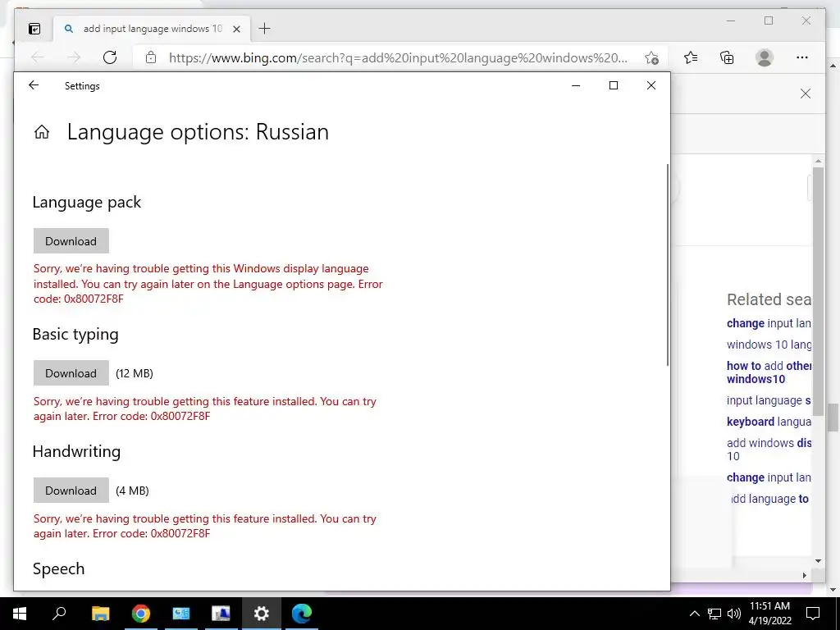Image resolution: width=840 pixels, height=630 pixels.
Task: Open Edge Collections
Action: [x=727, y=57]
